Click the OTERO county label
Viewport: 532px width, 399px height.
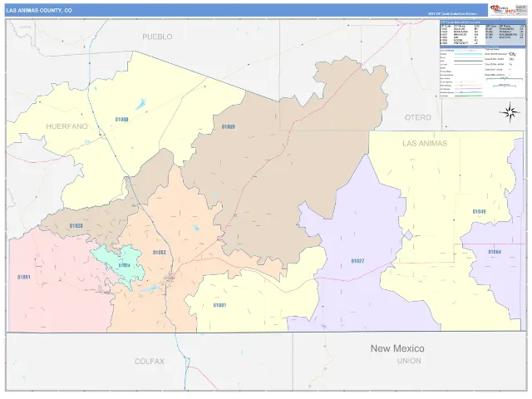(x=417, y=117)
